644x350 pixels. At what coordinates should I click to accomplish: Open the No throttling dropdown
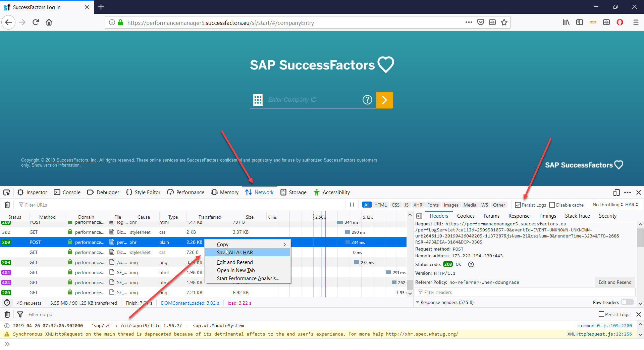(x=607, y=205)
